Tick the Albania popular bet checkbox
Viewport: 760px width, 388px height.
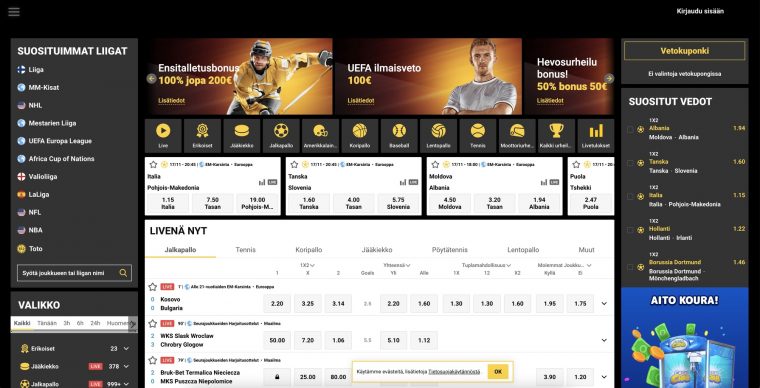[630, 129]
